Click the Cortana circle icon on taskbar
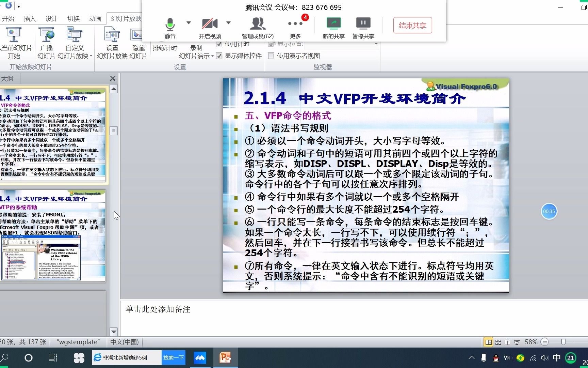 tap(29, 358)
